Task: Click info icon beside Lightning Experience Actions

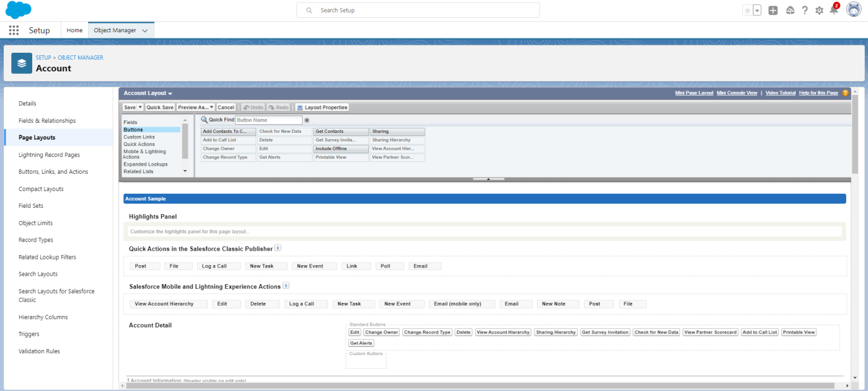Action: tap(286, 286)
